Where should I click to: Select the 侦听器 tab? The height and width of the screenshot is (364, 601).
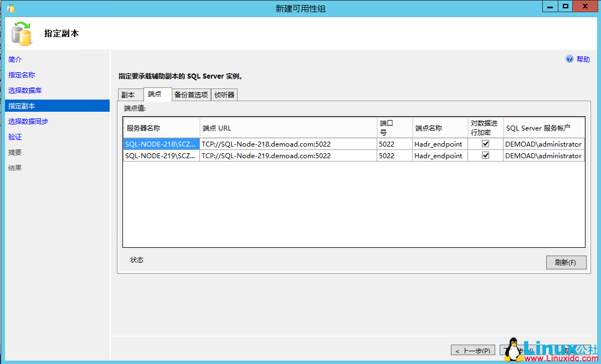224,94
